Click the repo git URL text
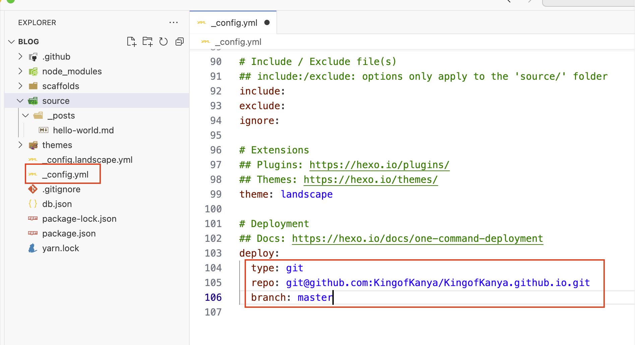Image resolution: width=644 pixels, height=345 pixels. [438, 283]
